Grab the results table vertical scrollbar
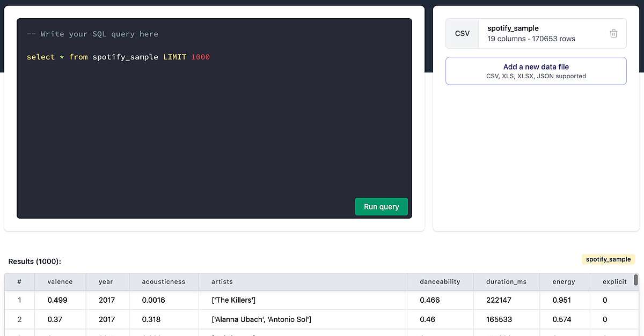The image size is (644, 336). pyautogui.click(x=636, y=280)
